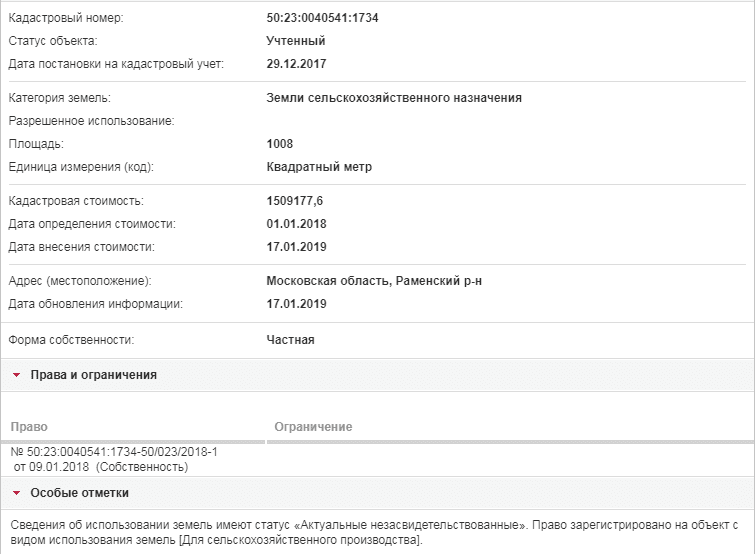Viewport: 755px width, 554px height.
Task: Select the Ограничение column header
Action: (313, 427)
